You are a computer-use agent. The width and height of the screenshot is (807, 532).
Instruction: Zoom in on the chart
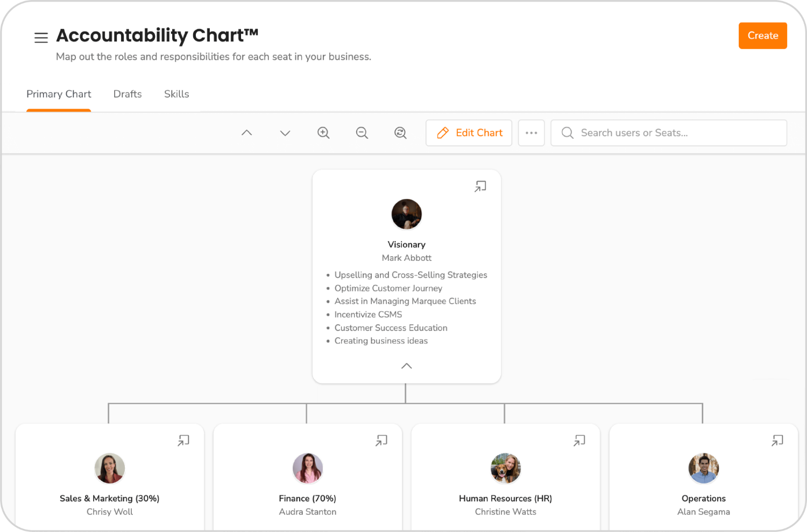coord(323,133)
